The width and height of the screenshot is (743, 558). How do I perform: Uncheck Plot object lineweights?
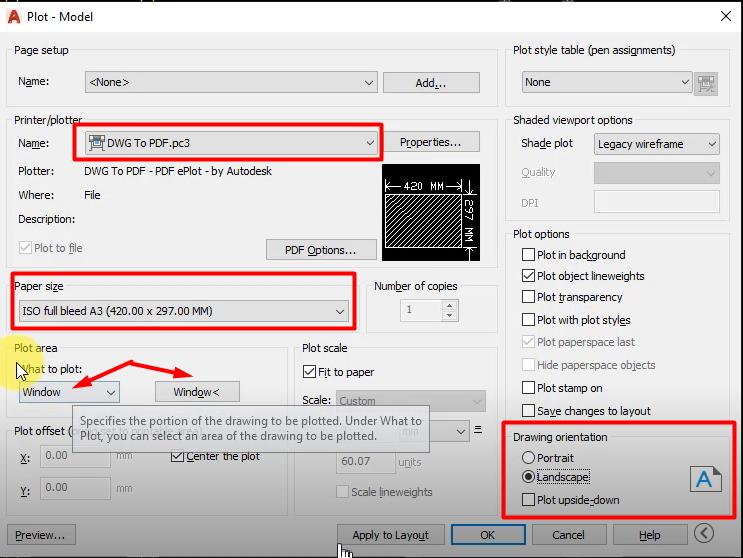point(528,276)
